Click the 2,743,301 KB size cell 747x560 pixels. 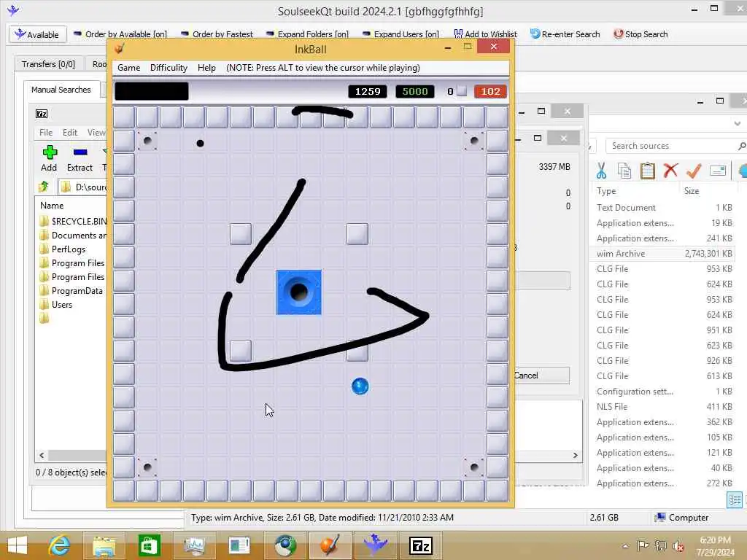click(x=708, y=254)
